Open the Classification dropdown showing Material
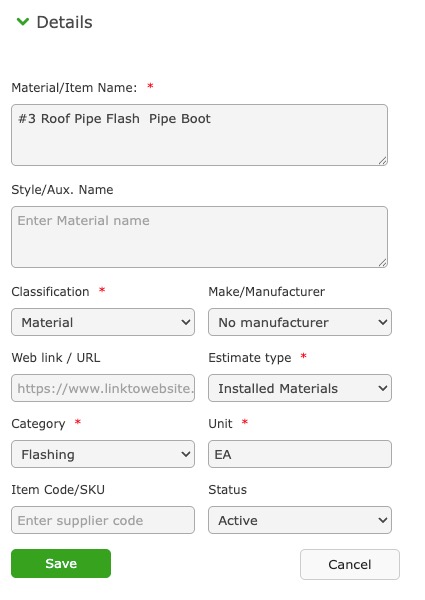Screen dimensions: 425x600 click(103, 322)
